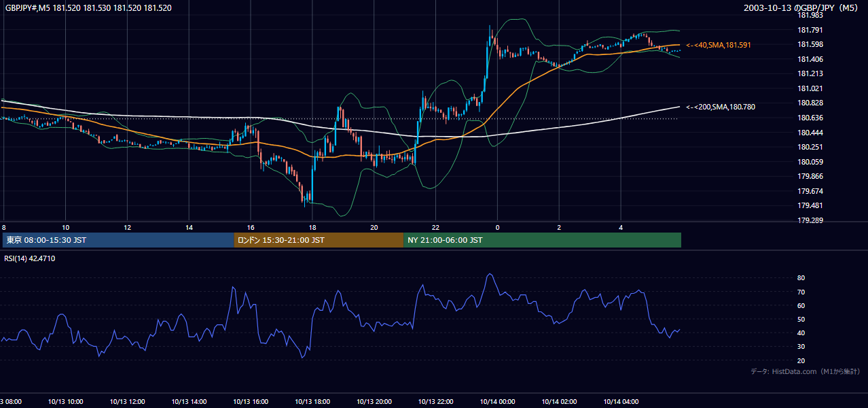Click the 40 SMA 181.591 label
Image resolution: width=868 pixels, height=408 pixels.
[x=719, y=45]
